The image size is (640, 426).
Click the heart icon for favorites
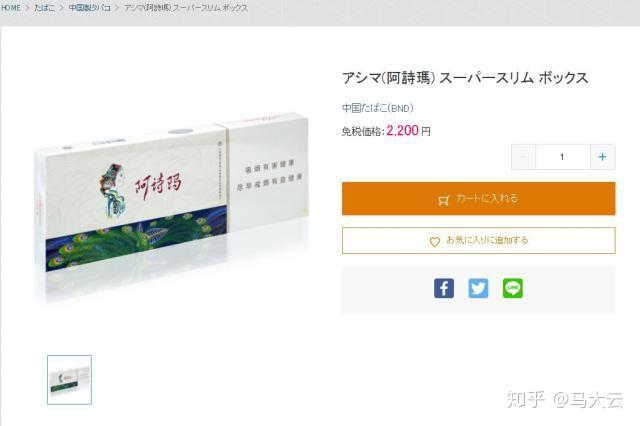coord(435,242)
